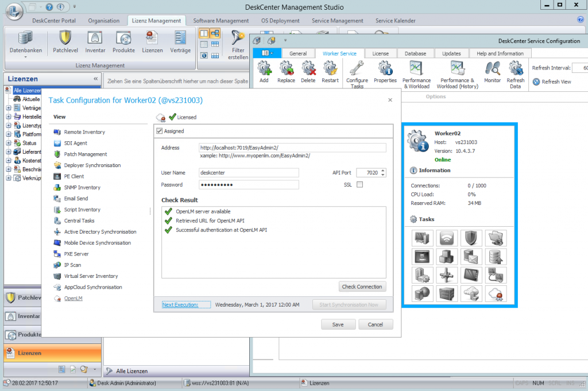This screenshot has width=588, height=391.
Task: Click the User Name input field
Action: 249,172
